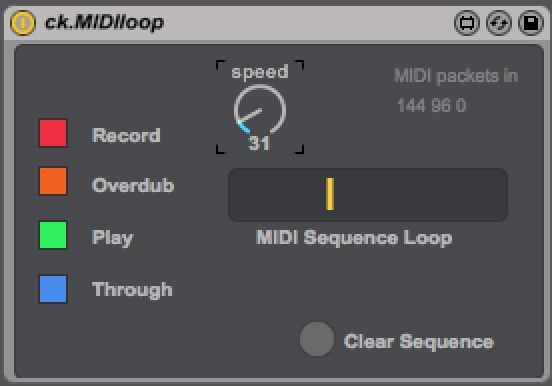Toggle the yellow device activator button
Image resolution: width=552 pixels, height=386 pixels.
click(23, 23)
